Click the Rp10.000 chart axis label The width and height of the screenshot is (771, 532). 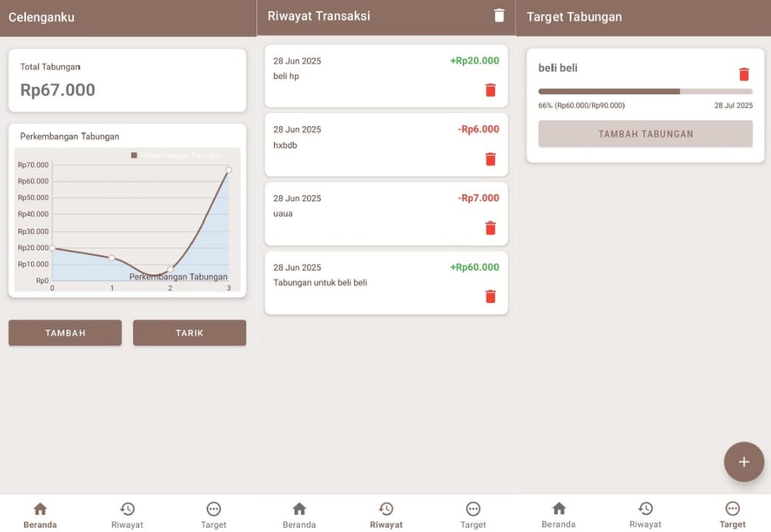pyautogui.click(x=33, y=264)
